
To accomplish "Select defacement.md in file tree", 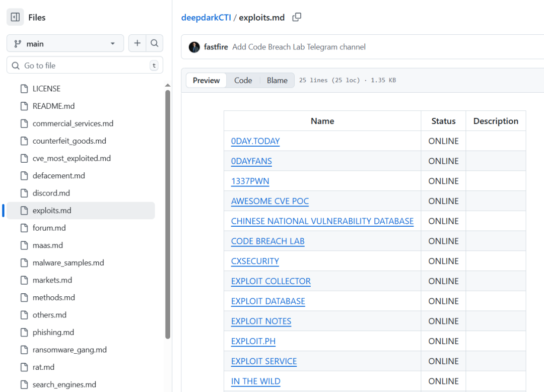I will pyautogui.click(x=81, y=175).
